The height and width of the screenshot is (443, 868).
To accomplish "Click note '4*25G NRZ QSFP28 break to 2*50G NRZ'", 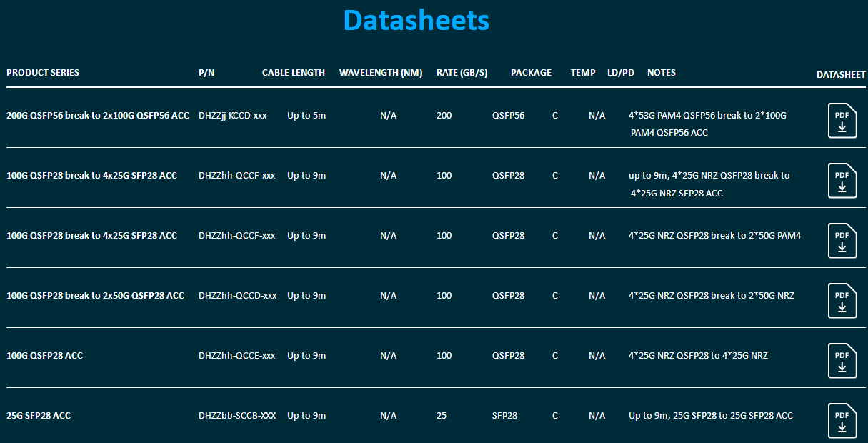I will point(712,295).
